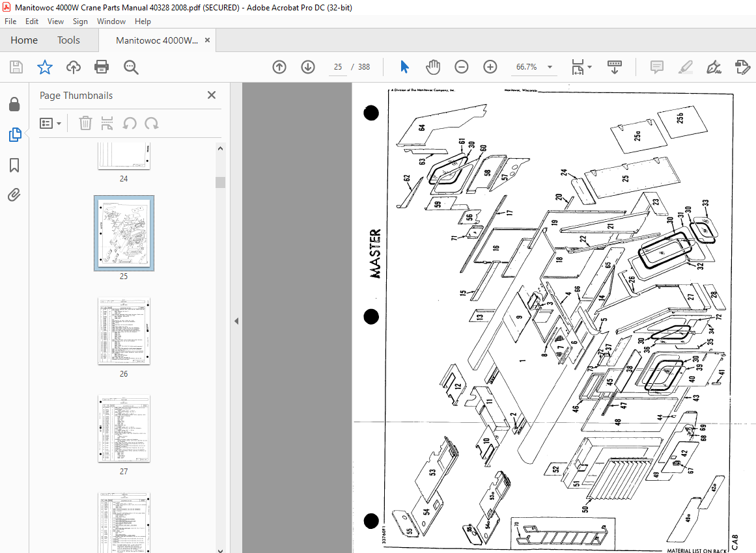
Task: Click the 388 total pages label
Action: 364,67
